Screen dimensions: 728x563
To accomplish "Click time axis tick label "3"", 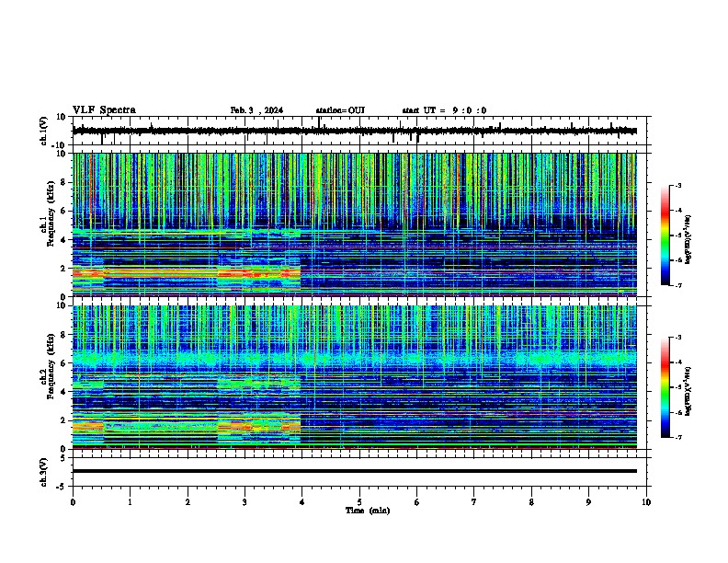I will click(245, 502).
